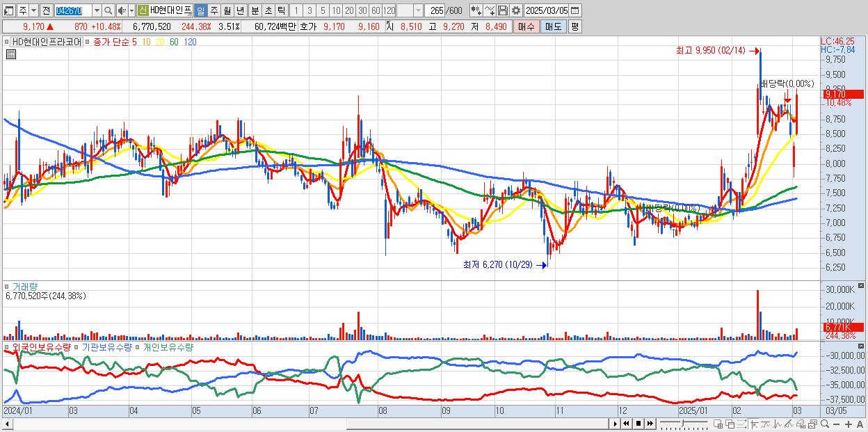Click the 평 button
Image resolution: width=868 pixels, height=432 pixels.
tap(574, 26)
